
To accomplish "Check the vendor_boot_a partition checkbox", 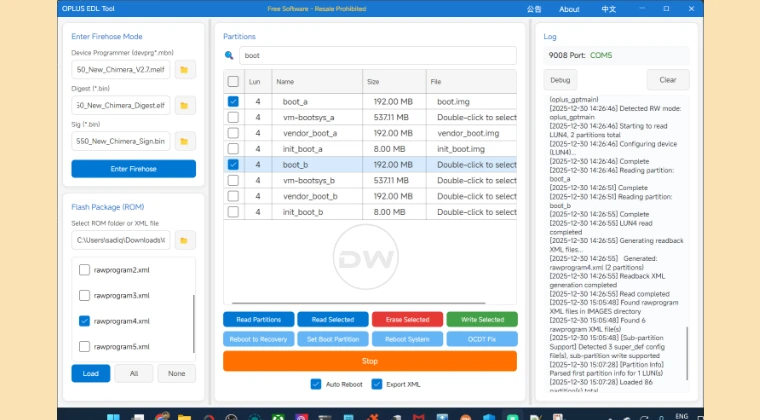I will [233, 133].
